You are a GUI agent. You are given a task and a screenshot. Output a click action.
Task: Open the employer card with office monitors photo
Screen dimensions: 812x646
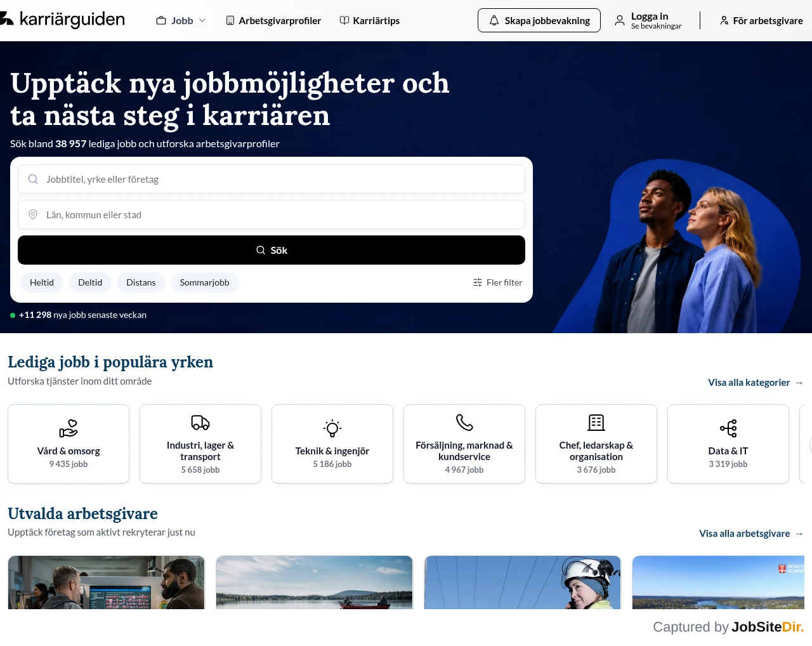pos(107,583)
